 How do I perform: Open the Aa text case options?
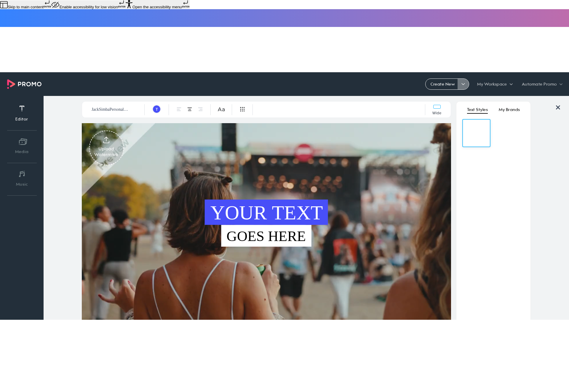pos(221,110)
